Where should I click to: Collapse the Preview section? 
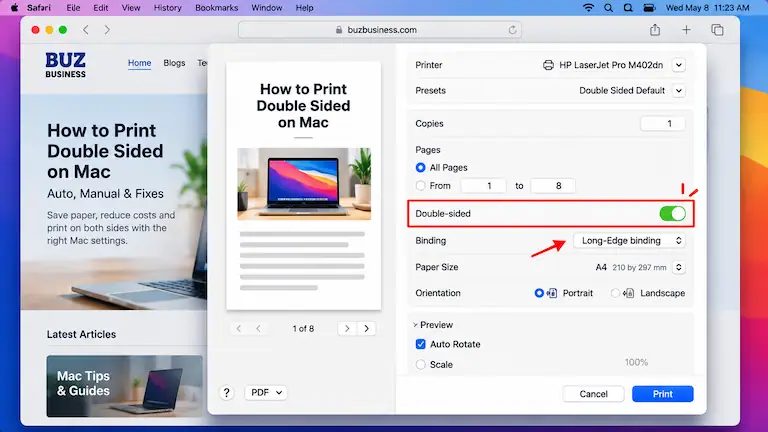coord(415,325)
